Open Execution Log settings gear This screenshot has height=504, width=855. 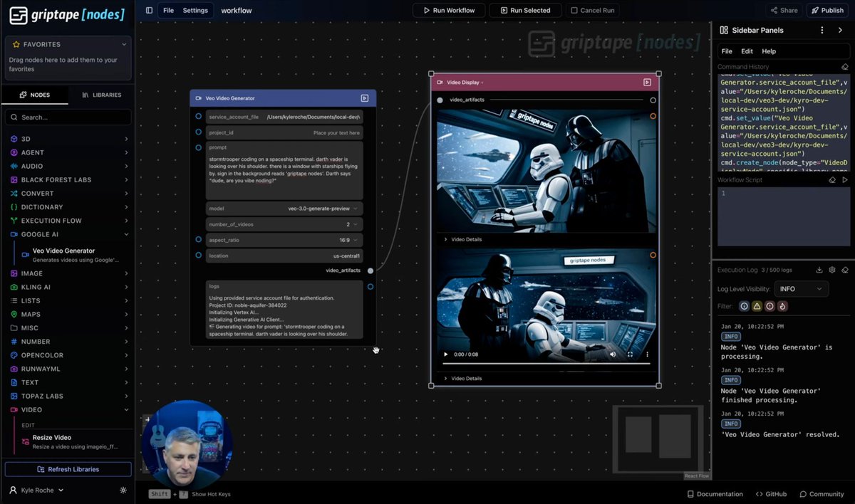(x=832, y=270)
